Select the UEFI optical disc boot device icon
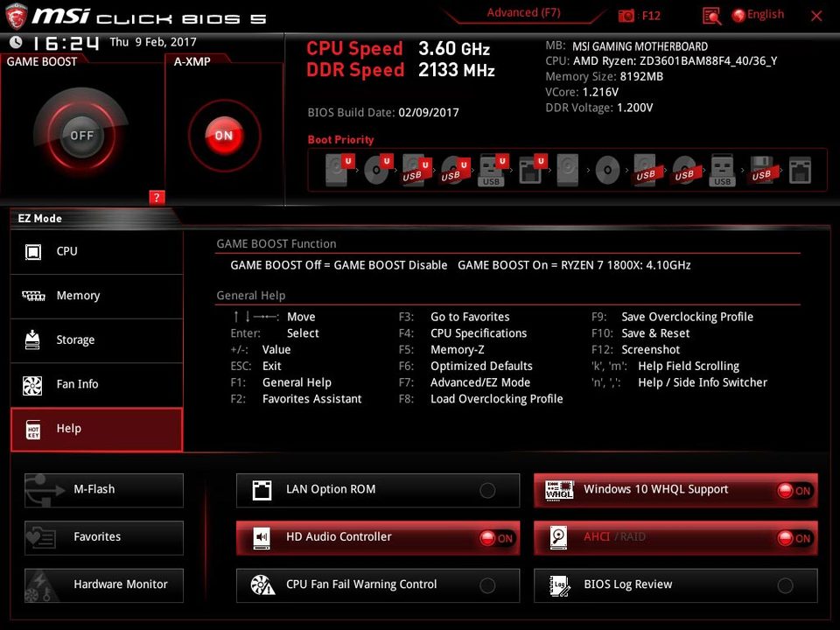The image size is (840, 630). [378, 170]
